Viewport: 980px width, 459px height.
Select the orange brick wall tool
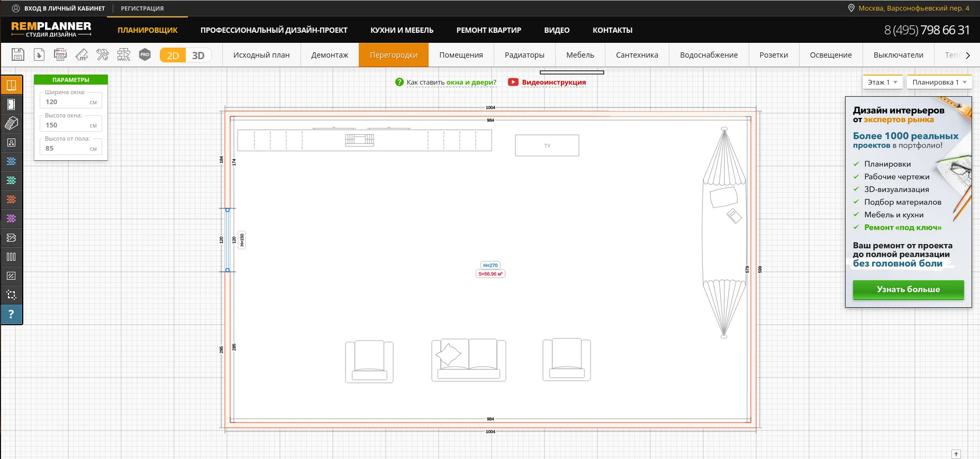pos(11,199)
